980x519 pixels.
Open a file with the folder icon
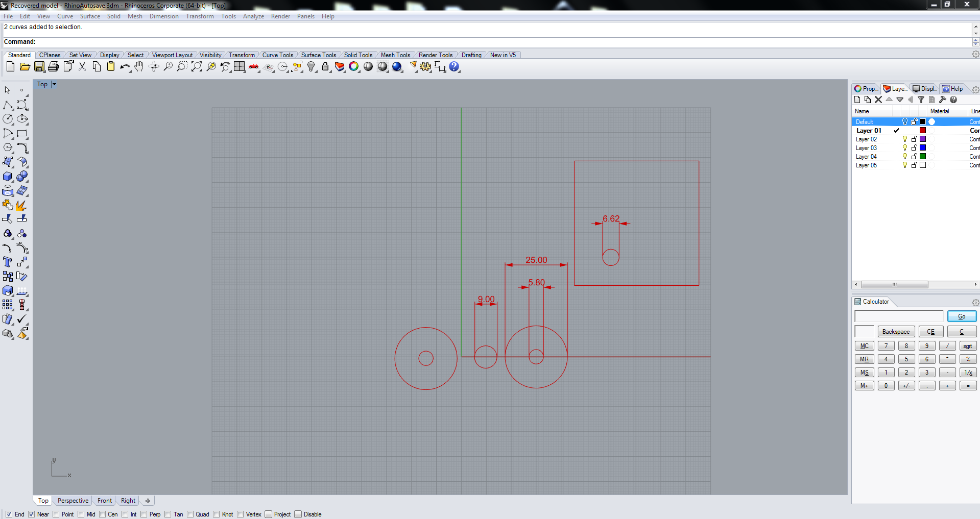25,66
